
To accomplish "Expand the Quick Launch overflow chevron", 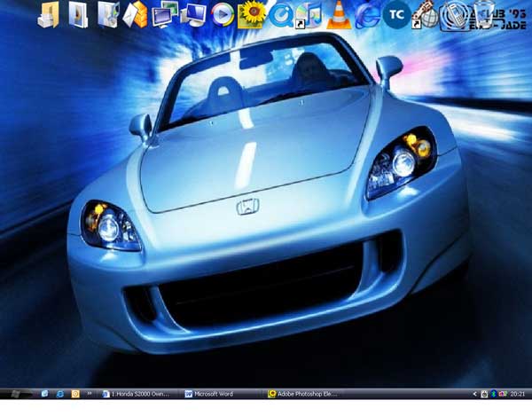I will 90,393.
